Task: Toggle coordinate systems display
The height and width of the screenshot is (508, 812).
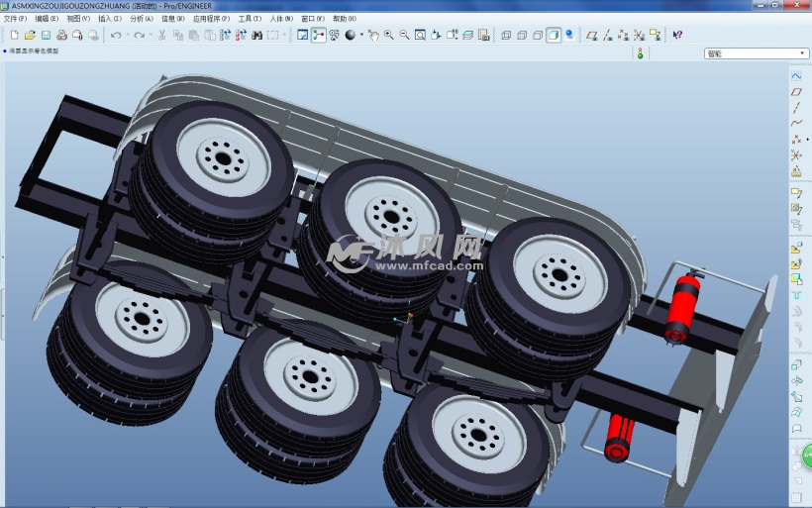Action: 639,35
